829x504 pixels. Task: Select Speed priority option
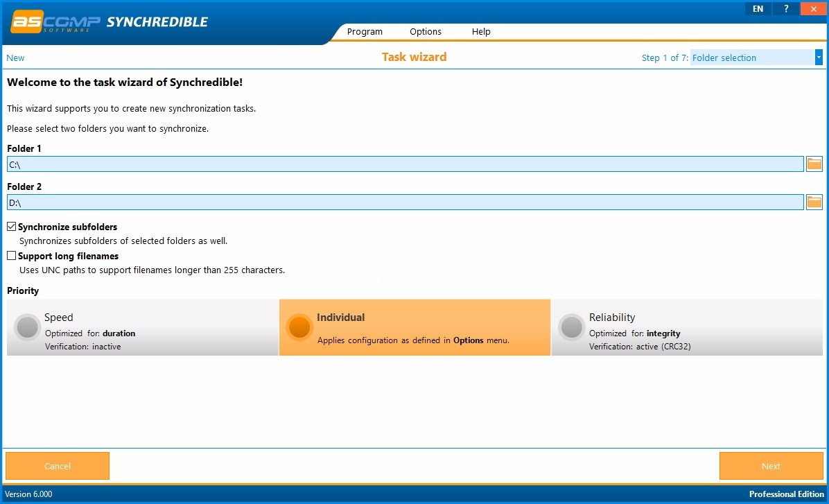point(143,327)
